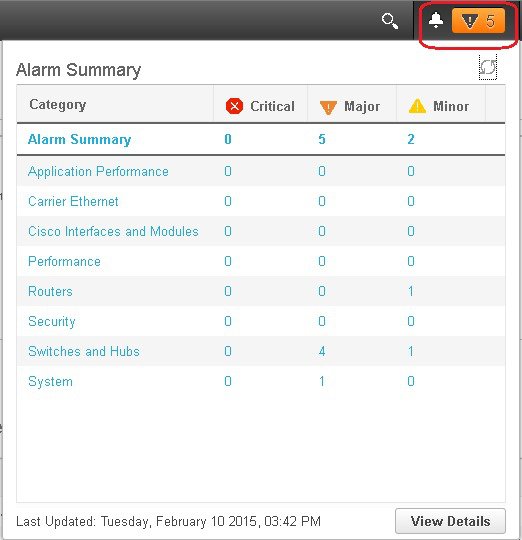Open the Security category link

coord(52,322)
